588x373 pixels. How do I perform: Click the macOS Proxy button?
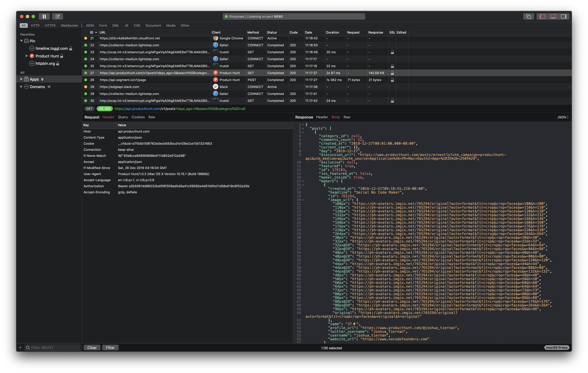pyautogui.click(x=557, y=347)
